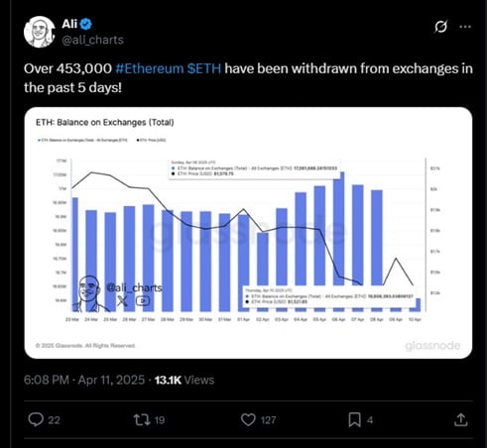Viewport: 487px width, 448px height.
Task: Open the #Ethereum hashtag link
Action: [x=149, y=68]
